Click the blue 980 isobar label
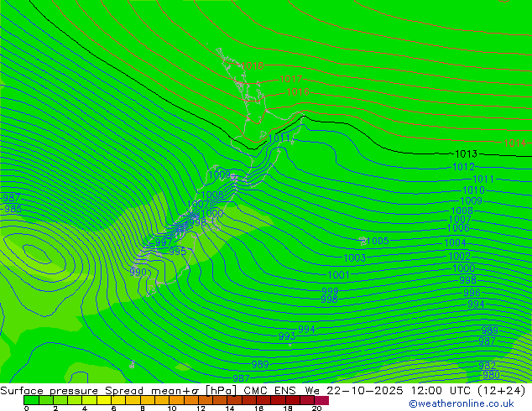The image size is (532, 411). pos(491,375)
